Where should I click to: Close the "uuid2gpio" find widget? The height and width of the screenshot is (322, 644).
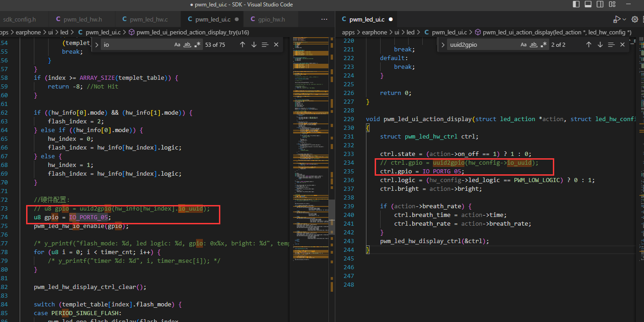coord(622,44)
